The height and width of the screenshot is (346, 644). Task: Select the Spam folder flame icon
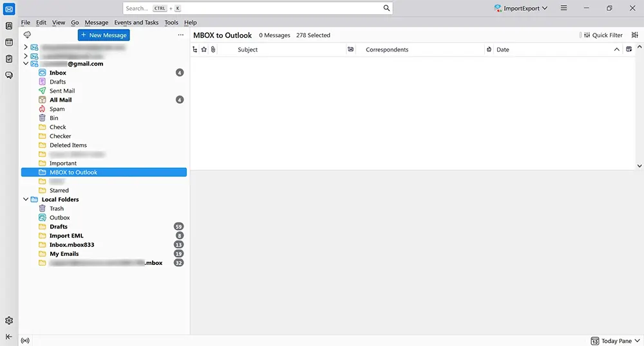point(42,109)
